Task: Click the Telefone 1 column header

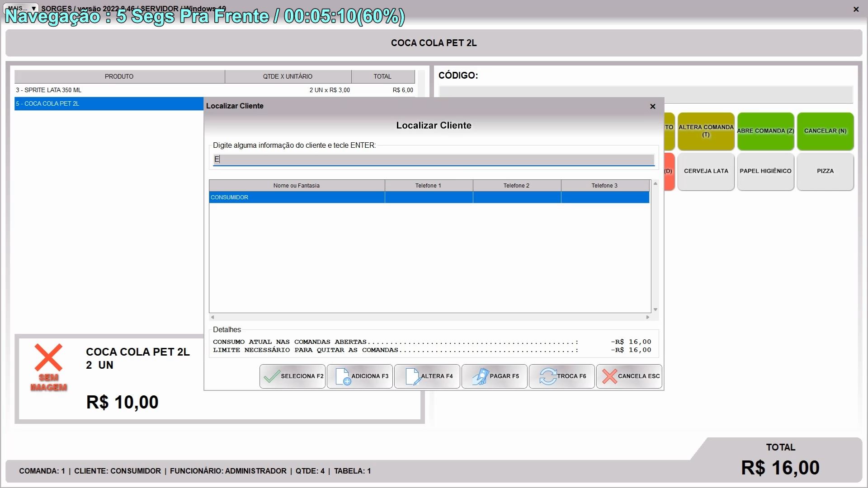Action: 428,186
